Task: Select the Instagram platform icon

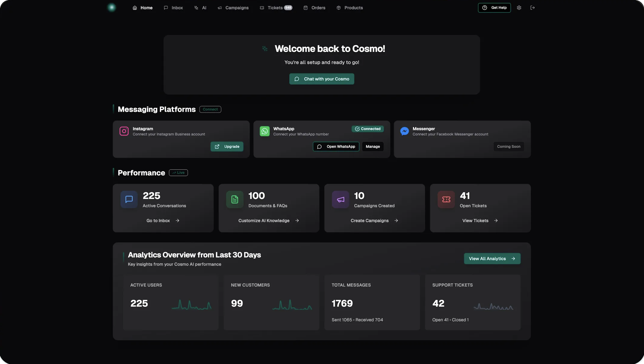Action: (x=124, y=131)
